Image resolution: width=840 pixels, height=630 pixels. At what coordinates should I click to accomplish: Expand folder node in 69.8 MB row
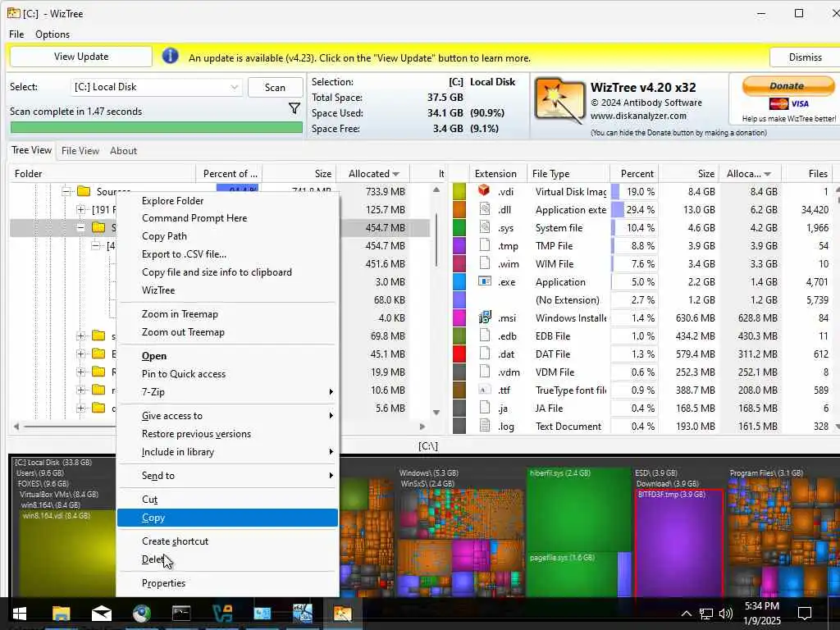81,336
